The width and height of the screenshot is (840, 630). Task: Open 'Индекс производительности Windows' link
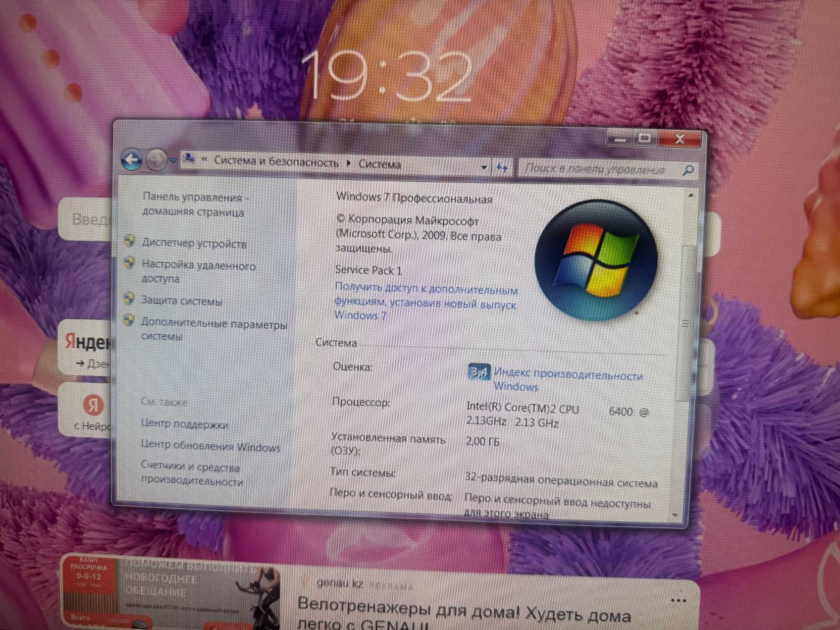pos(568,380)
